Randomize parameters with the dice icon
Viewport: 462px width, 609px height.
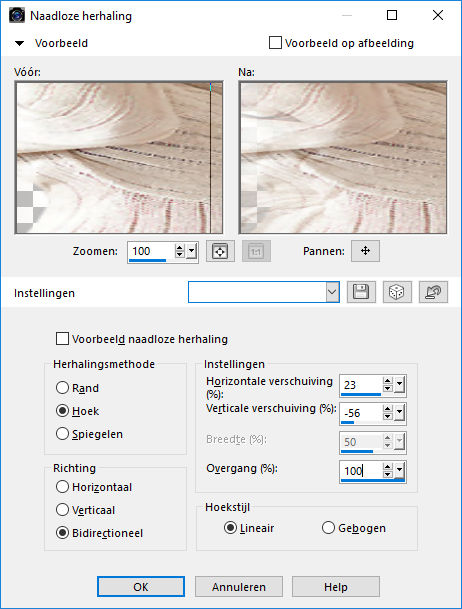397,292
